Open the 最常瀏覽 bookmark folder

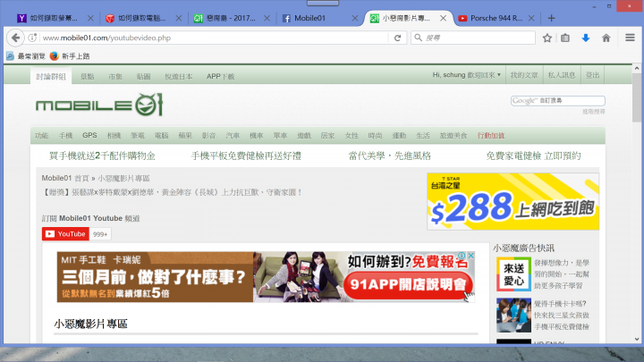click(x=25, y=56)
